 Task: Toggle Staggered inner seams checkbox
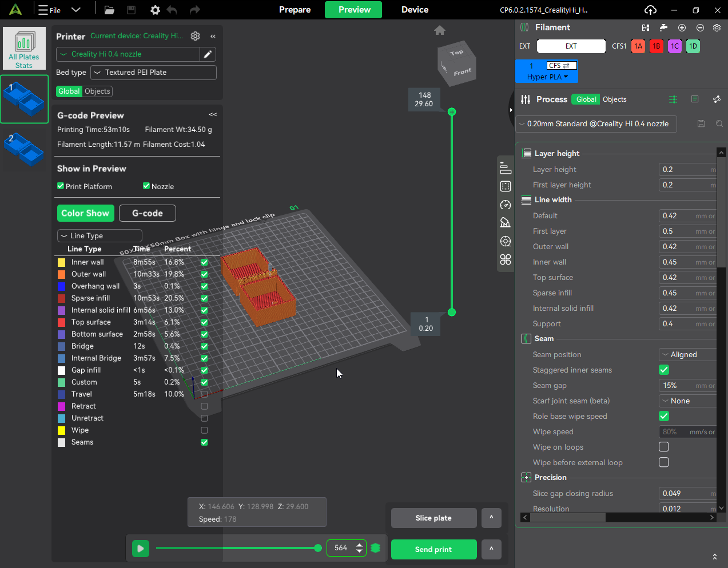664,370
